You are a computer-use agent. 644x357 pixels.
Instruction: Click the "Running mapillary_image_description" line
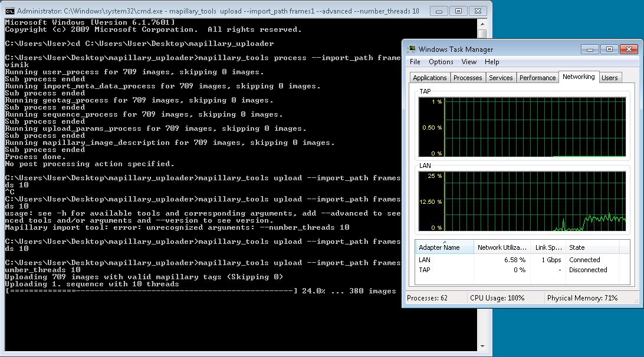170,143
